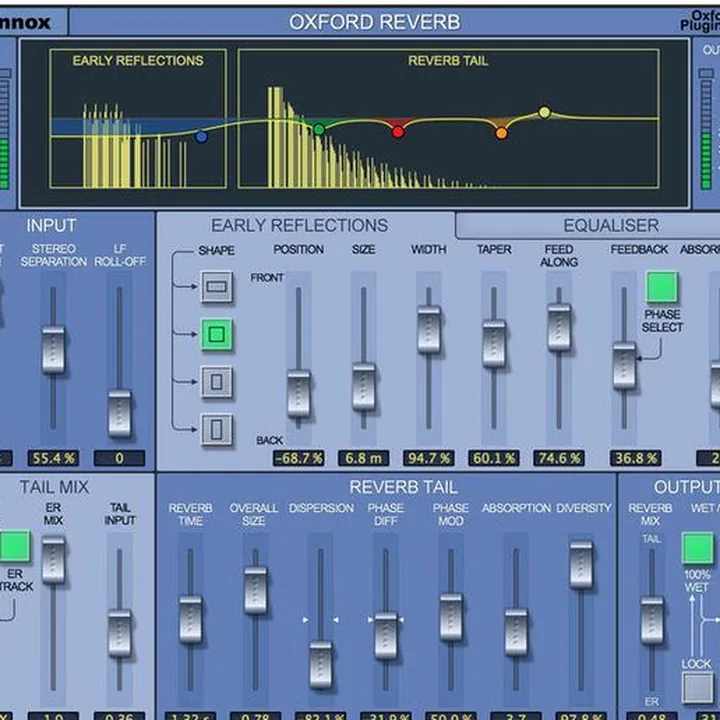Select the green active square shape button
This screenshot has width=720, height=720.
coord(217,334)
